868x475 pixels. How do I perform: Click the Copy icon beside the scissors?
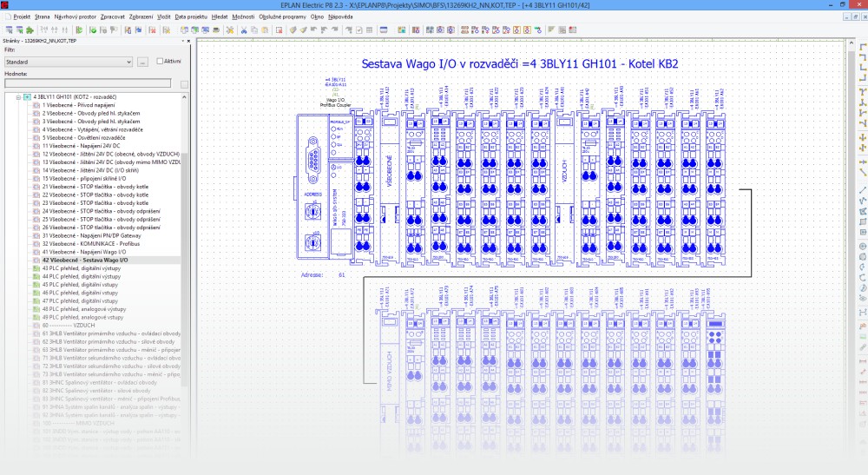[254, 30]
